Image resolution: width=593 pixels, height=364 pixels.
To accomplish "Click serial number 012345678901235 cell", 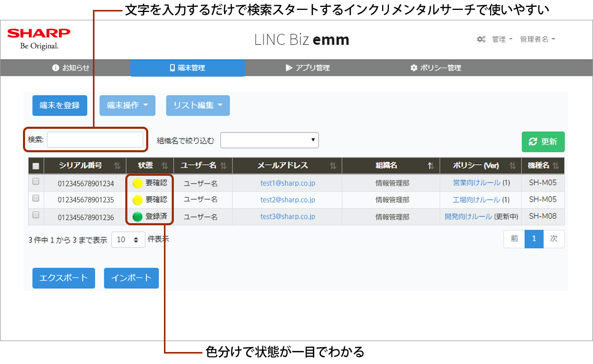I will pyautogui.click(x=86, y=200).
